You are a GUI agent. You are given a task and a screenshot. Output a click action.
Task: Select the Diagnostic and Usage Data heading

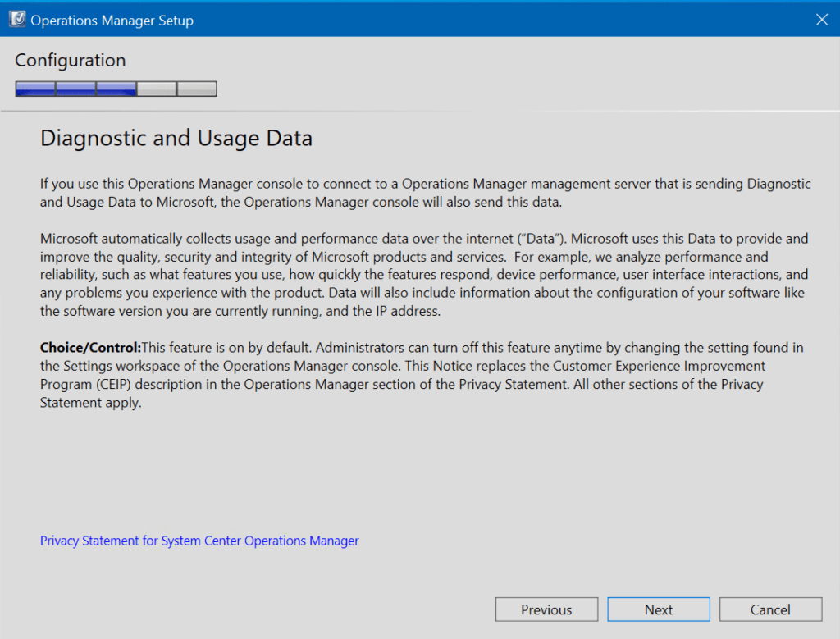point(176,138)
